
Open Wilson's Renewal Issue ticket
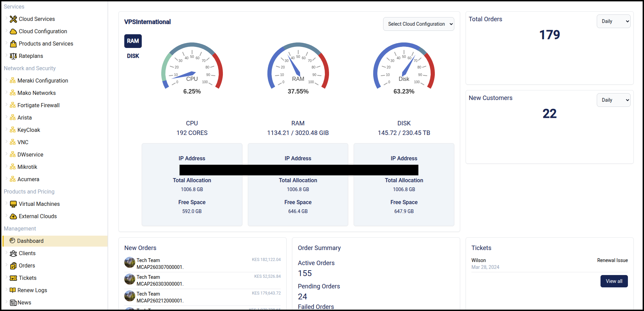(550, 264)
